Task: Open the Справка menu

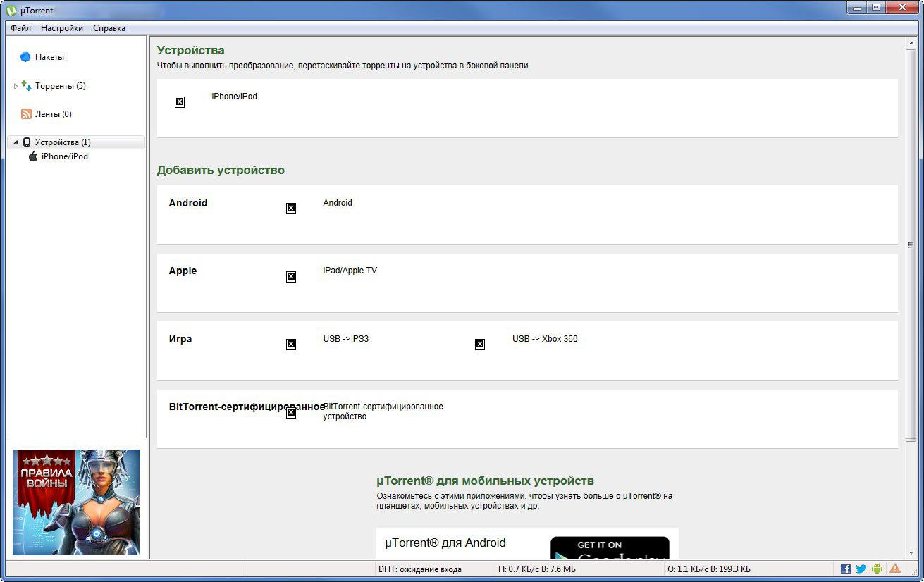Action: 109,28
